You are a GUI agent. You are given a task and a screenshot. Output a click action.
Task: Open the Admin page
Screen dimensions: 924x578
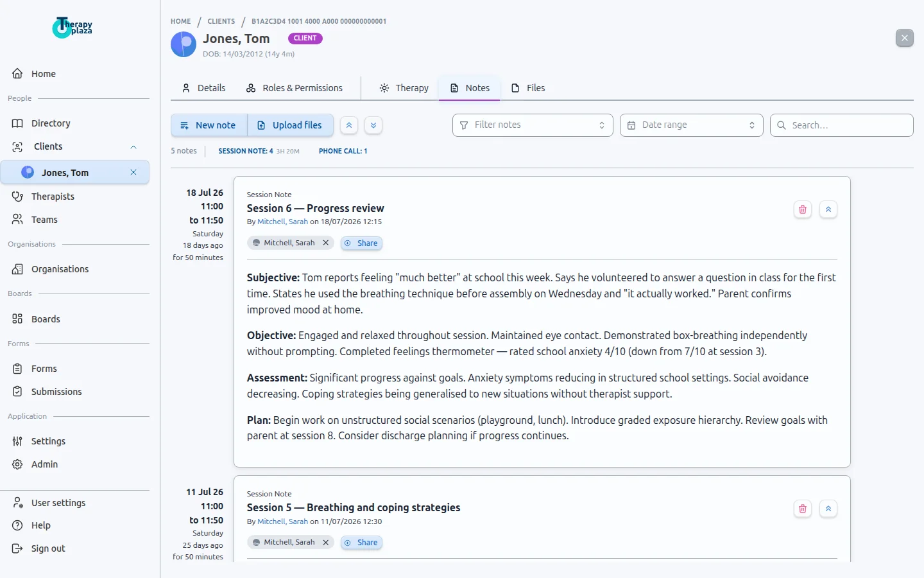point(74,464)
